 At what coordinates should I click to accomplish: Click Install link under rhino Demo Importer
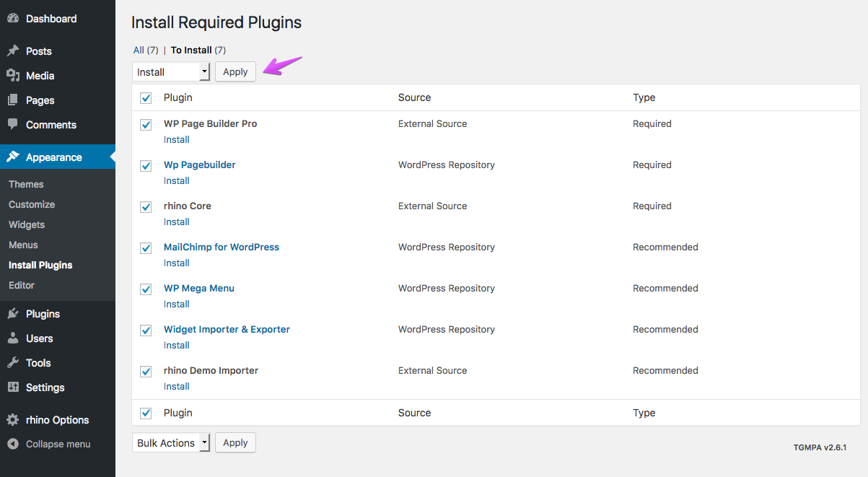coord(177,387)
